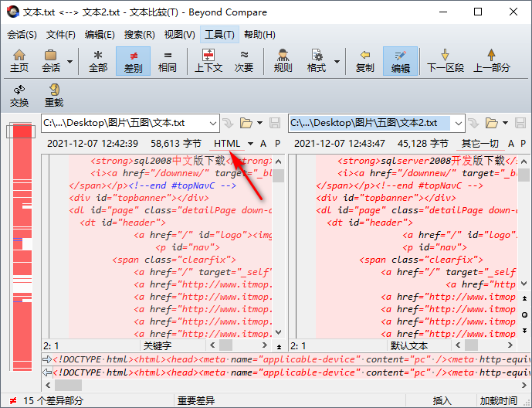Image resolution: width=532 pixels, height=408 pixels.
Task: Toggle the Same (相同) filter
Action: point(168,61)
